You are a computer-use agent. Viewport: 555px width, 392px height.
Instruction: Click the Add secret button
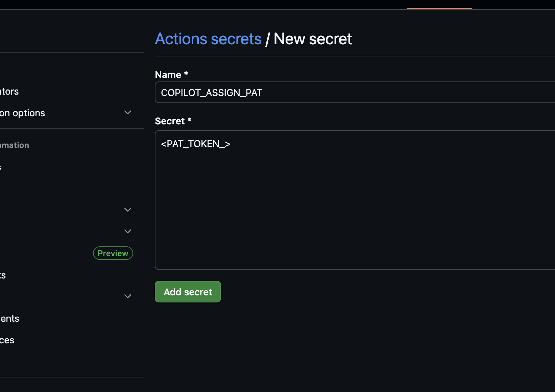pos(188,292)
